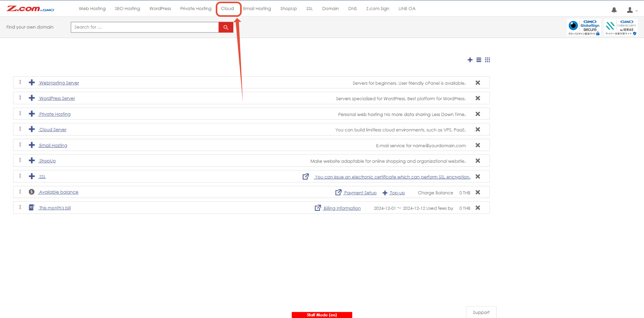Viewport: 644px width, 318px height.
Task: Open the Payment Setup link
Action: pos(360,193)
